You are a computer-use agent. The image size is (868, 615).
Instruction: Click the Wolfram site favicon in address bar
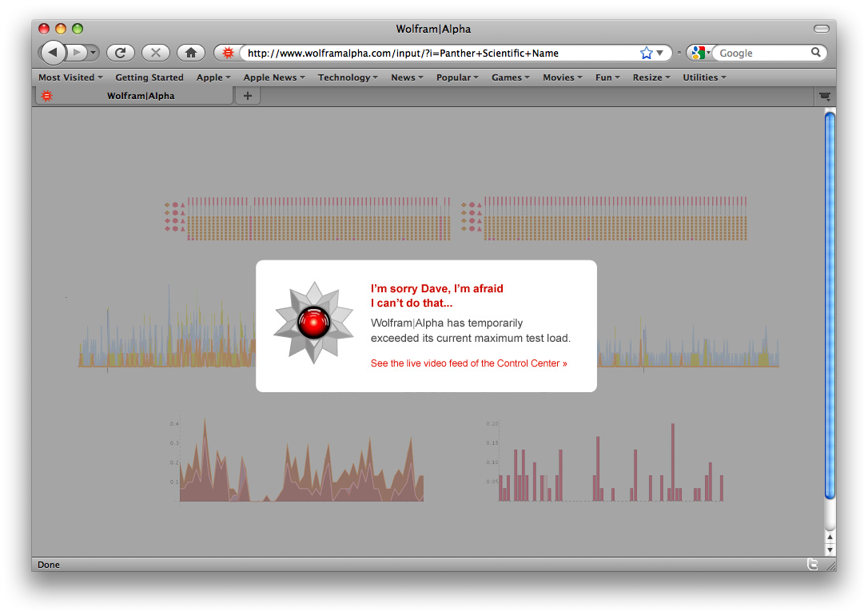(228, 53)
